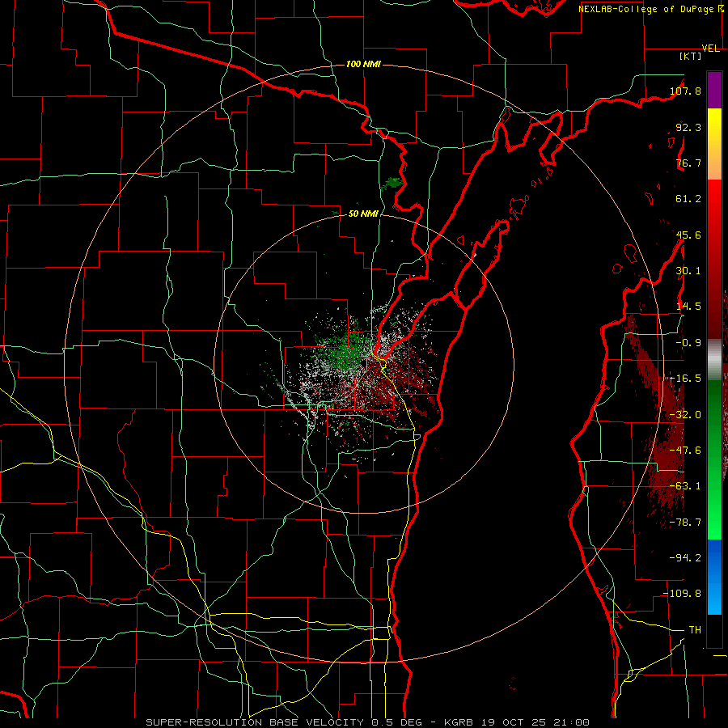The image size is (728, 728).
Task: Click the -78.7 velocity scale value
Action: pyautogui.click(x=685, y=523)
